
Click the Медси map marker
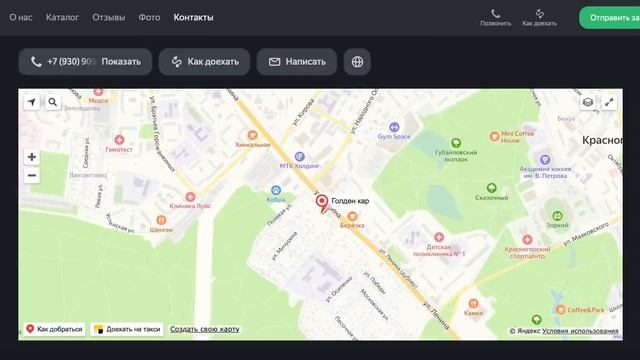(98, 92)
